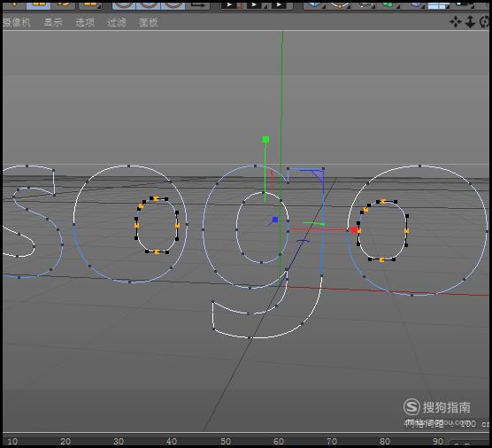The width and height of the screenshot is (492, 448).
Task: Click the viewport zoom (dolly camera) icon
Action: (x=470, y=22)
